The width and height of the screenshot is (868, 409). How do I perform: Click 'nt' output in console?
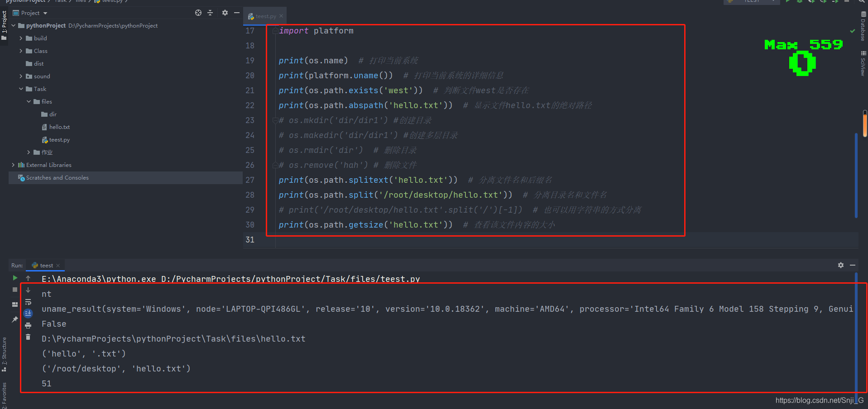tap(47, 294)
